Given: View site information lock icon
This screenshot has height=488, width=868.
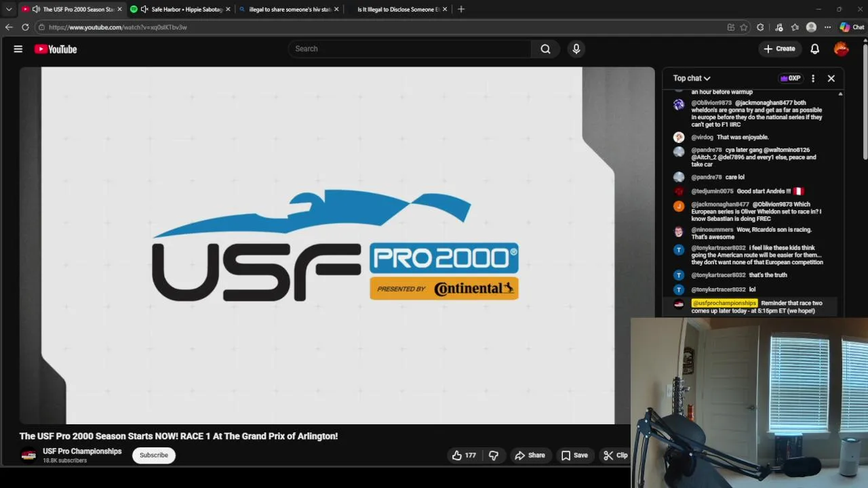Looking at the screenshot, I should (41, 27).
